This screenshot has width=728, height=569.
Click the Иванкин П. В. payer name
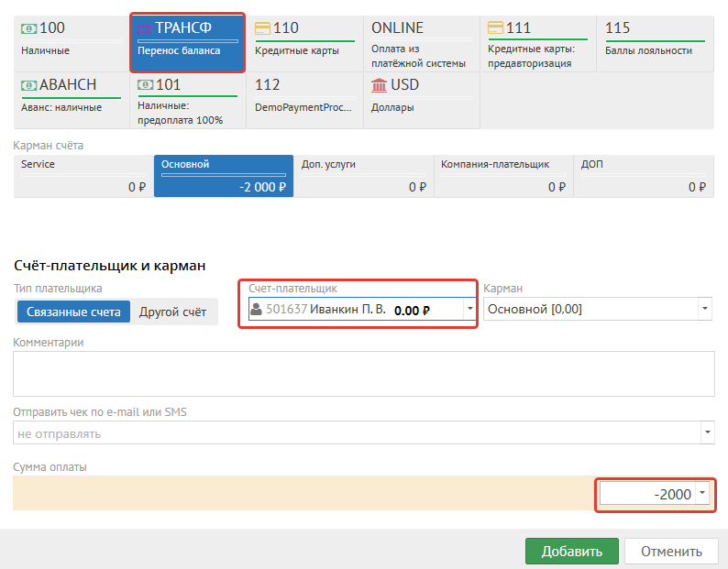pyautogui.click(x=347, y=309)
